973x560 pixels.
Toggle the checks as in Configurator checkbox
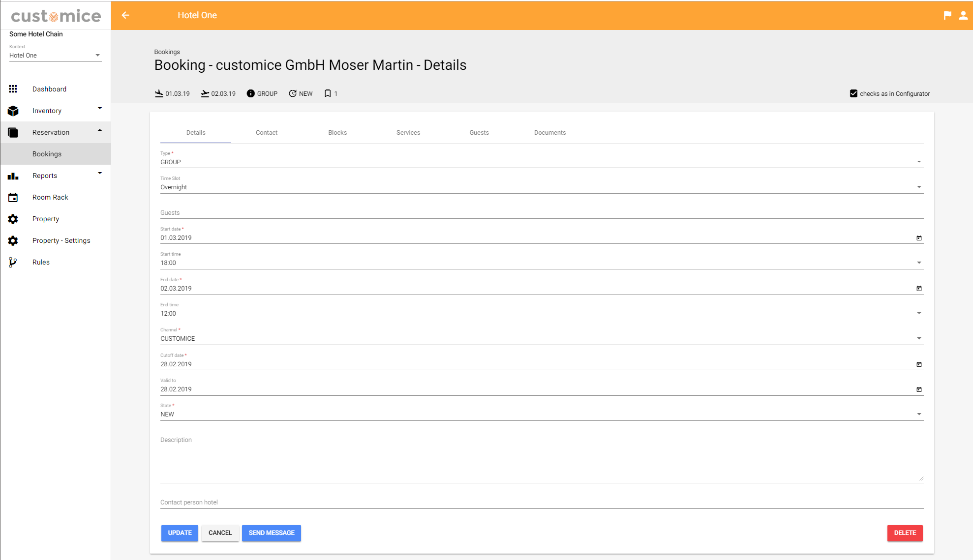(853, 93)
